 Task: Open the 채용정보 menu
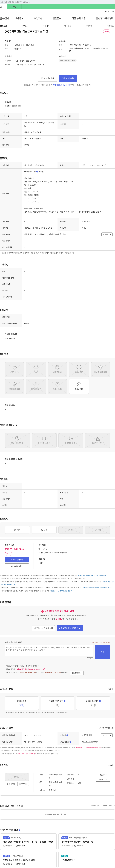[x=19, y=19]
